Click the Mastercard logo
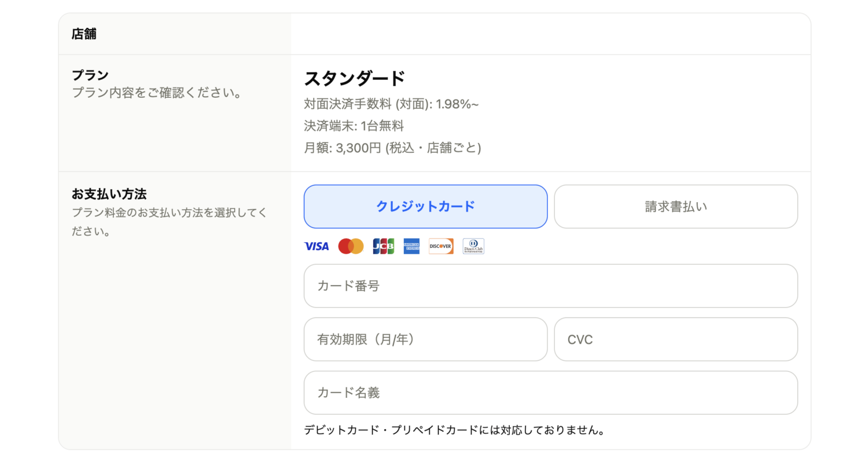Screen dimensions: 868x461 (x=351, y=246)
